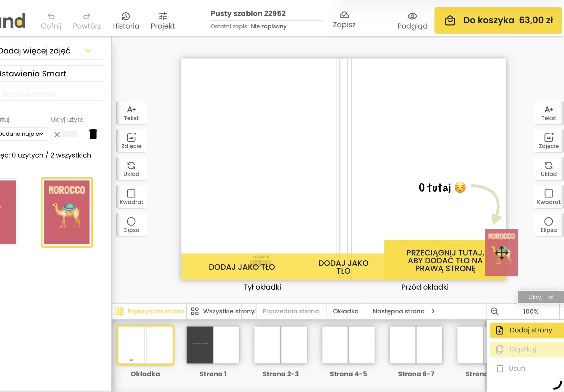Select the Strona 2-3 page thumbnail
Image resolution: width=564 pixels, height=392 pixels.
[281, 345]
